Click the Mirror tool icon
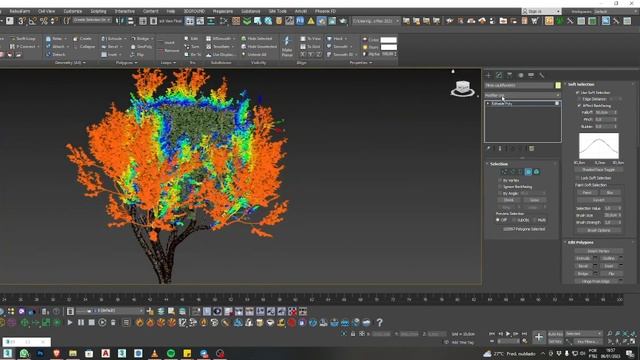The height and width of the screenshot is (360, 640). click(120, 21)
